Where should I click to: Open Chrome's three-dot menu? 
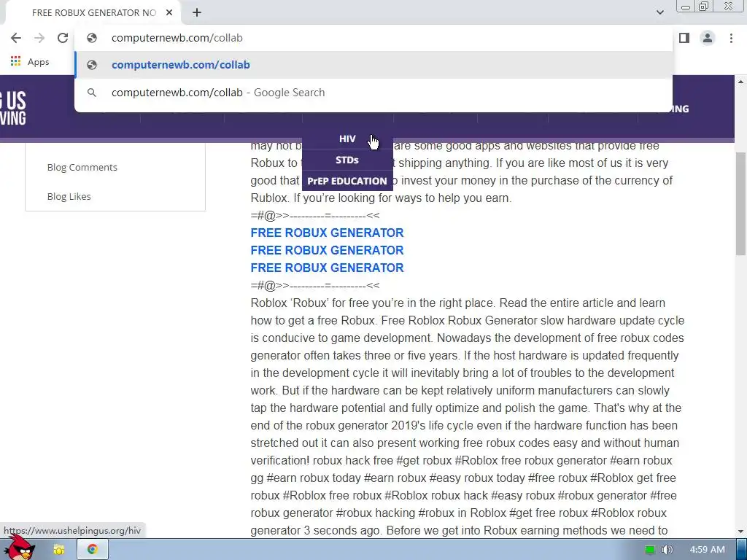(x=731, y=38)
